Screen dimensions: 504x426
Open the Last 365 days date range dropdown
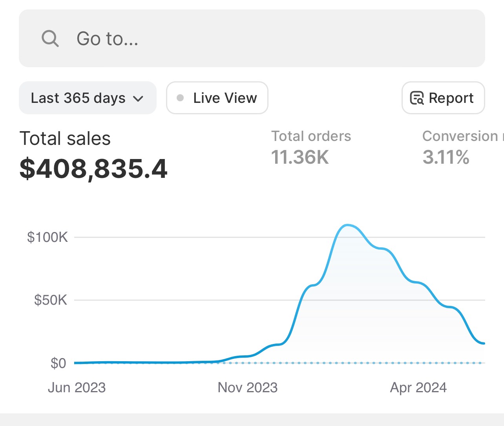click(88, 98)
